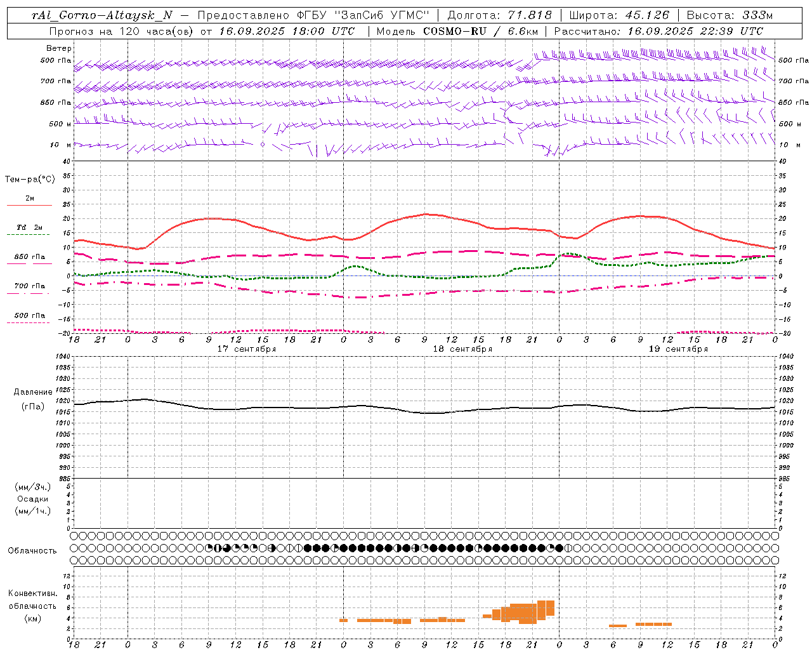
Task: Select the Широта: 45.126 header field
Action: 619,16
